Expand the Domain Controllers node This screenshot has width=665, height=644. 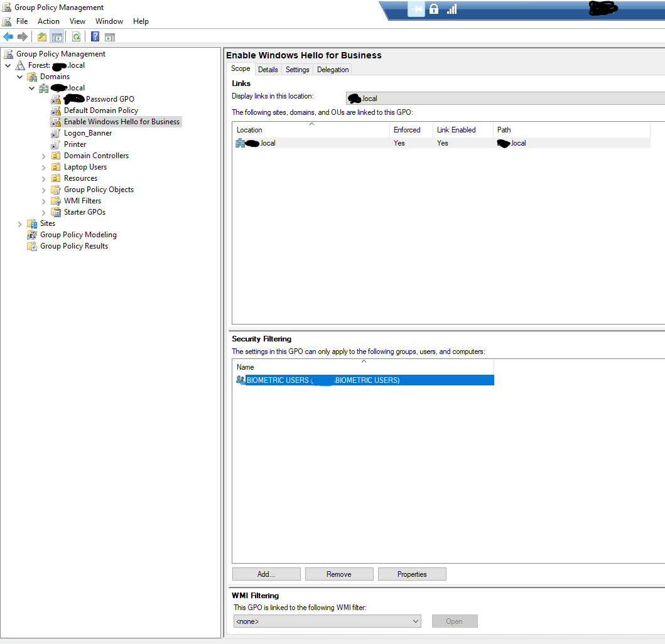[x=43, y=156]
